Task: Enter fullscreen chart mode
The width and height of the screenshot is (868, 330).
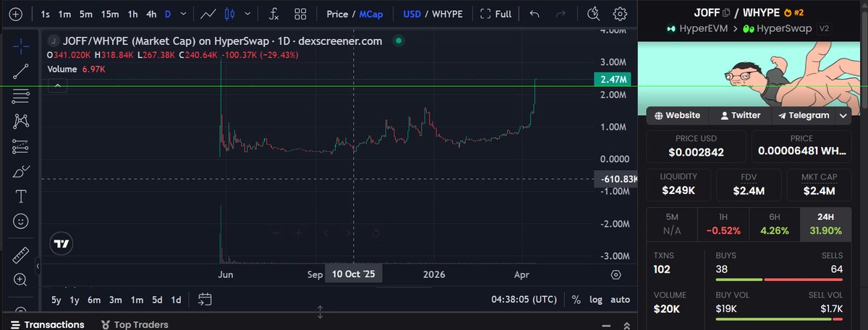Action: [x=496, y=14]
